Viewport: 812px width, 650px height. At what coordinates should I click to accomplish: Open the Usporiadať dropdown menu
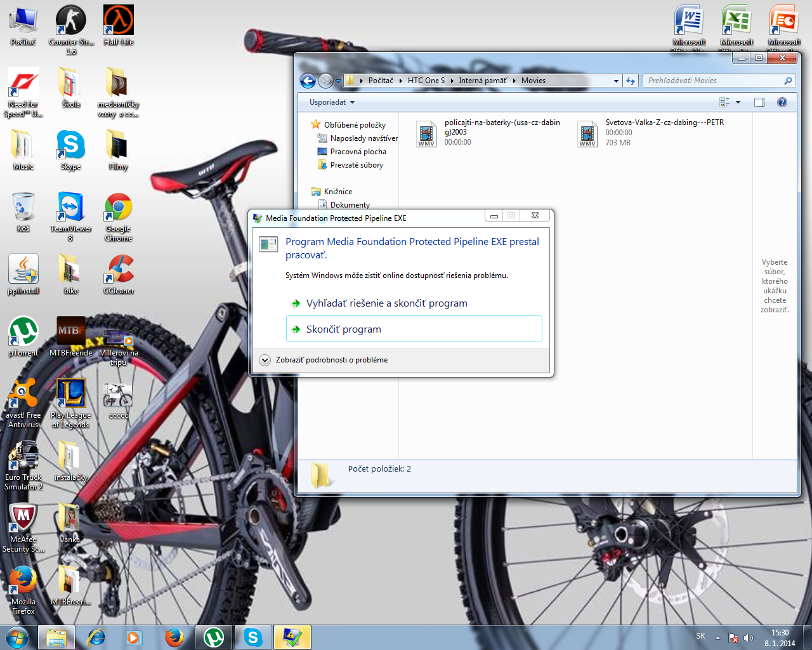click(x=332, y=102)
